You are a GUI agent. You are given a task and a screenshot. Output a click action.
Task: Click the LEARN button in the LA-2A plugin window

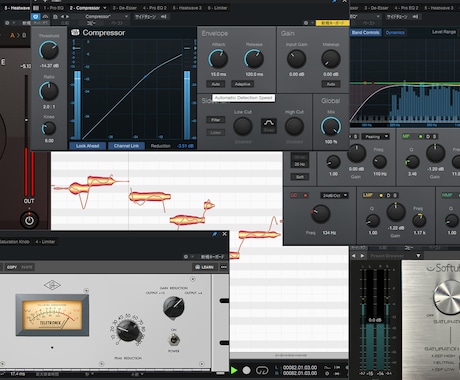pyautogui.click(x=204, y=267)
